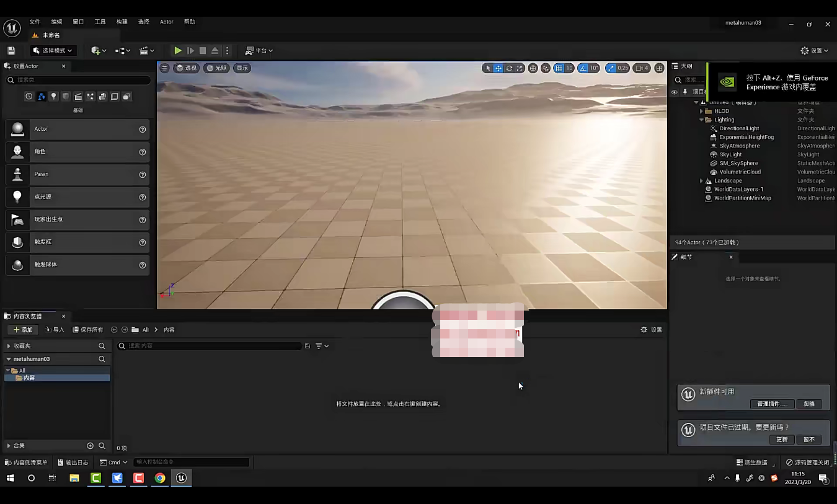Select SM_SkySphere in the outliner
Image resolution: width=837 pixels, height=504 pixels.
click(x=738, y=164)
